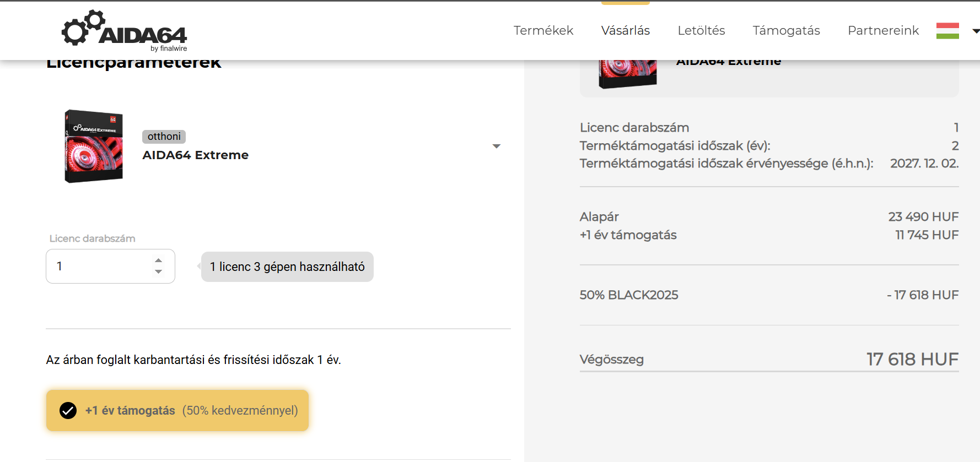Viewport: 980px width, 462px height.
Task: Click the Licenc darabszám input field
Action: [x=110, y=266]
